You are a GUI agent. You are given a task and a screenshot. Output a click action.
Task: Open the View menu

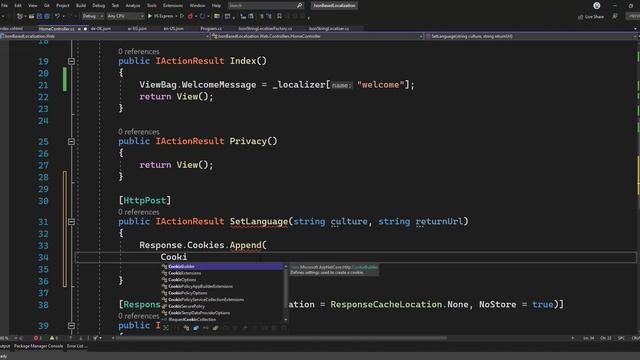tap(33, 6)
